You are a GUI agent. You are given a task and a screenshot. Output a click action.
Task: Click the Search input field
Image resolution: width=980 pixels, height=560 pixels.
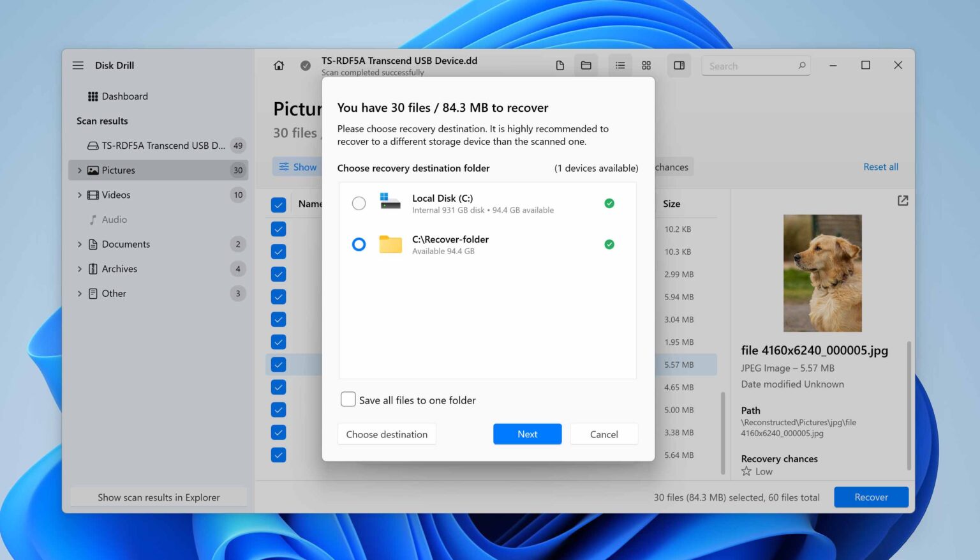pos(750,66)
